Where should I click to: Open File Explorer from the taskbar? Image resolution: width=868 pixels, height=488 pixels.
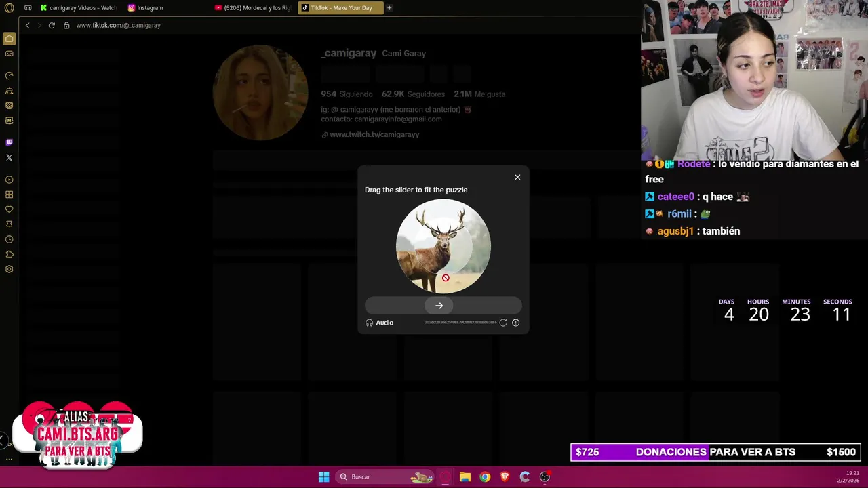[465, 476]
